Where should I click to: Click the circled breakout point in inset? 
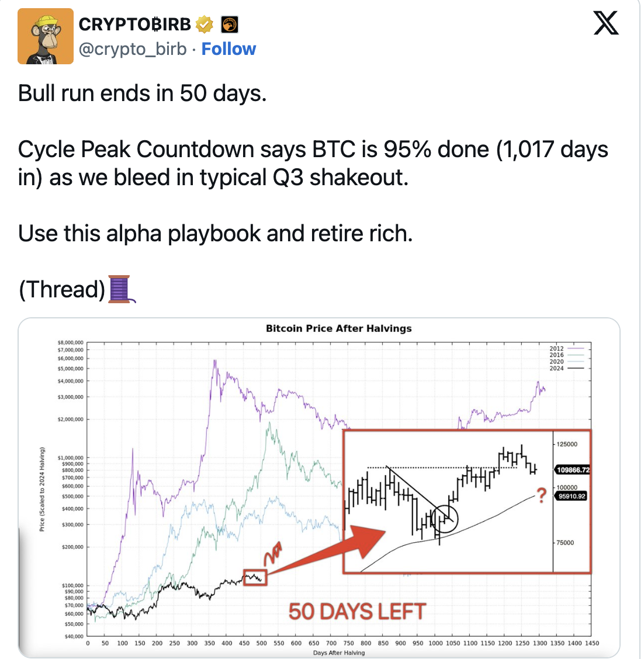[444, 519]
